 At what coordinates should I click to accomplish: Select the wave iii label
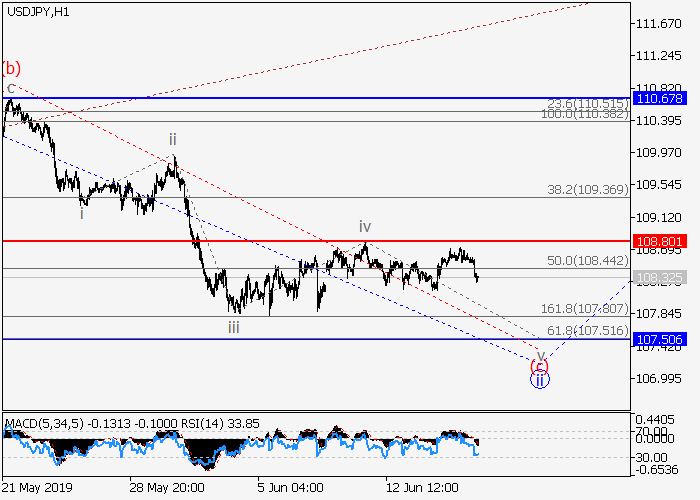tap(233, 326)
